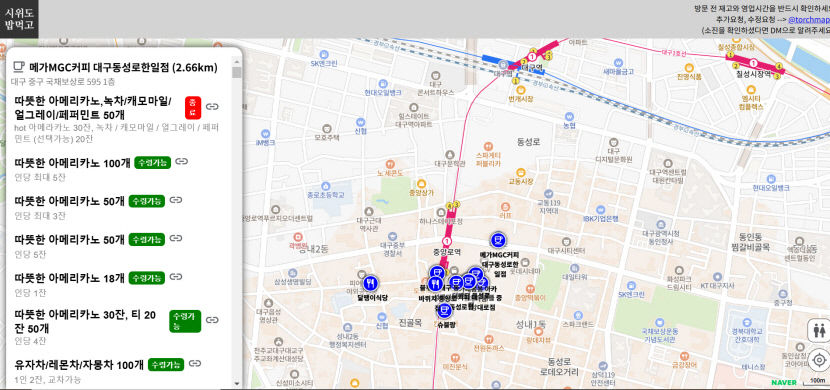Open link icon for 유자차/레몬차/자몽차 100개
830x390 pixels.
click(195, 364)
